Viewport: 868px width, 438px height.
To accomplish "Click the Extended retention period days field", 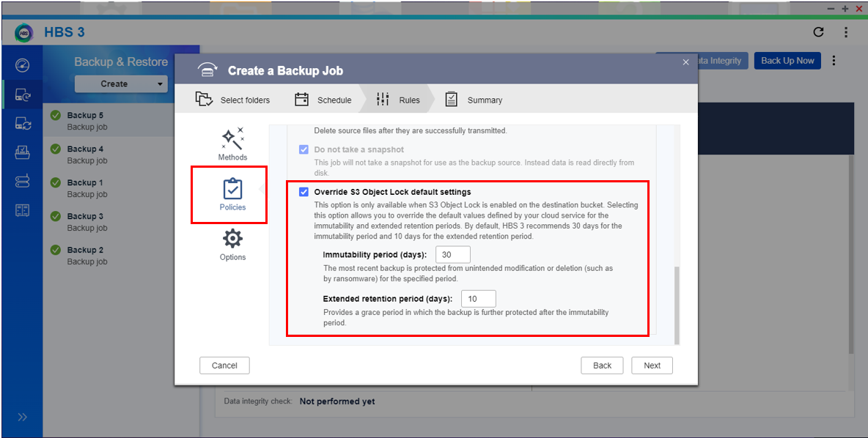I will [x=478, y=299].
